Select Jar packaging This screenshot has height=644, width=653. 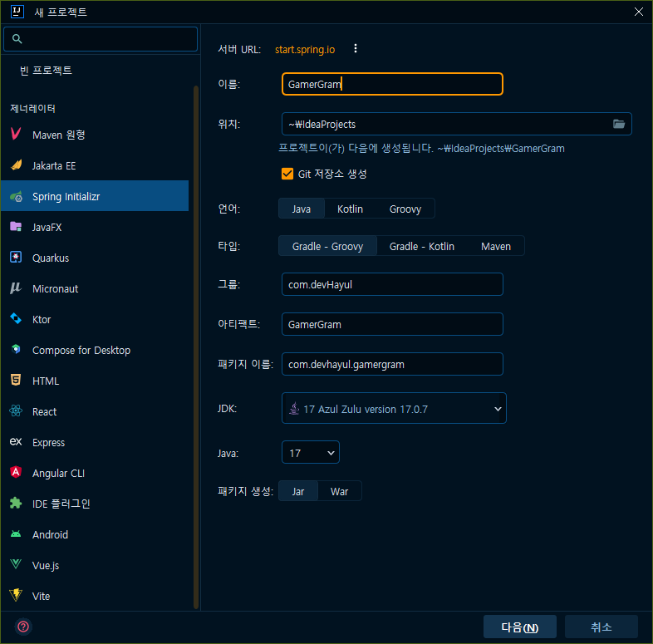297,491
